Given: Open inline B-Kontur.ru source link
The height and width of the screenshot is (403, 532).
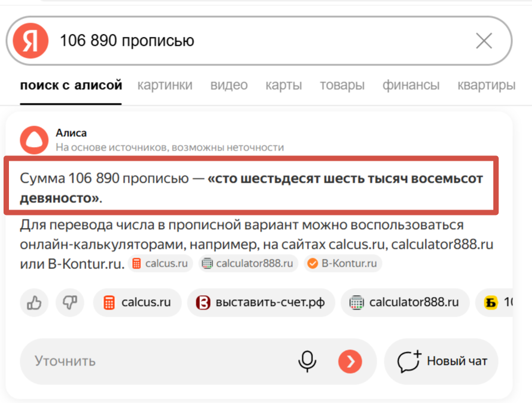Looking at the screenshot, I should tap(343, 263).
